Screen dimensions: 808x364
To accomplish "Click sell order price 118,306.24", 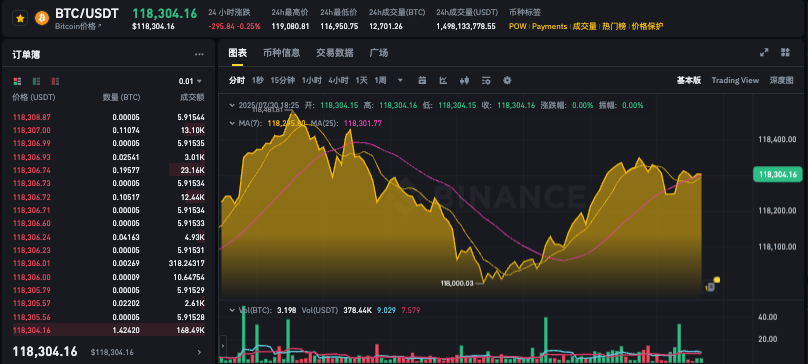I will 31,237.
